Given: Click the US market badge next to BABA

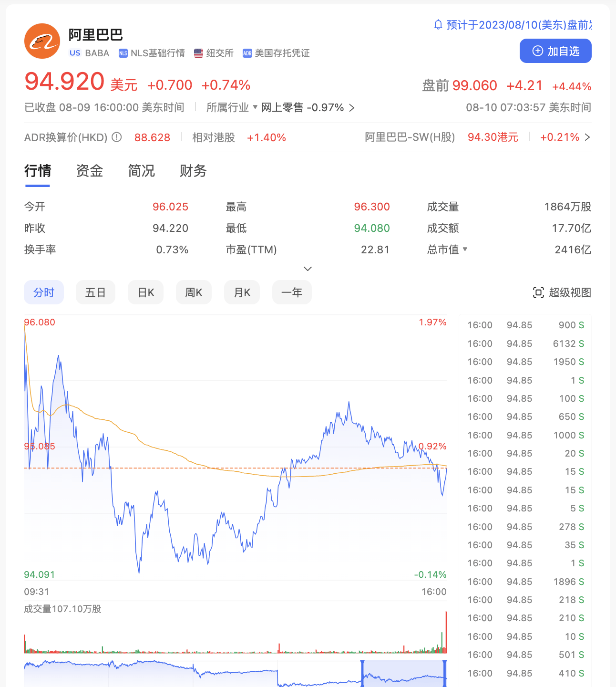Looking at the screenshot, I should pos(75,53).
